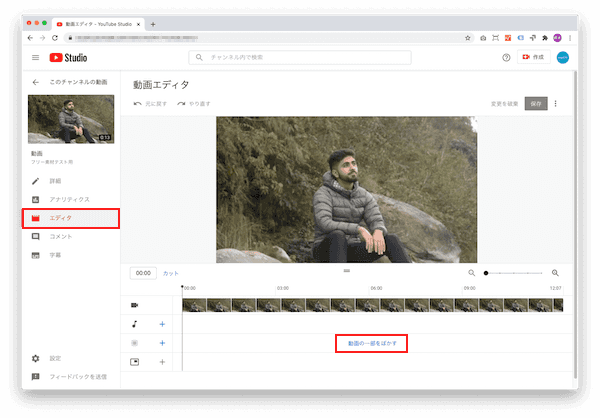The width and height of the screenshot is (600, 418).
Task: Open the help question mark icon
Action: click(x=506, y=57)
